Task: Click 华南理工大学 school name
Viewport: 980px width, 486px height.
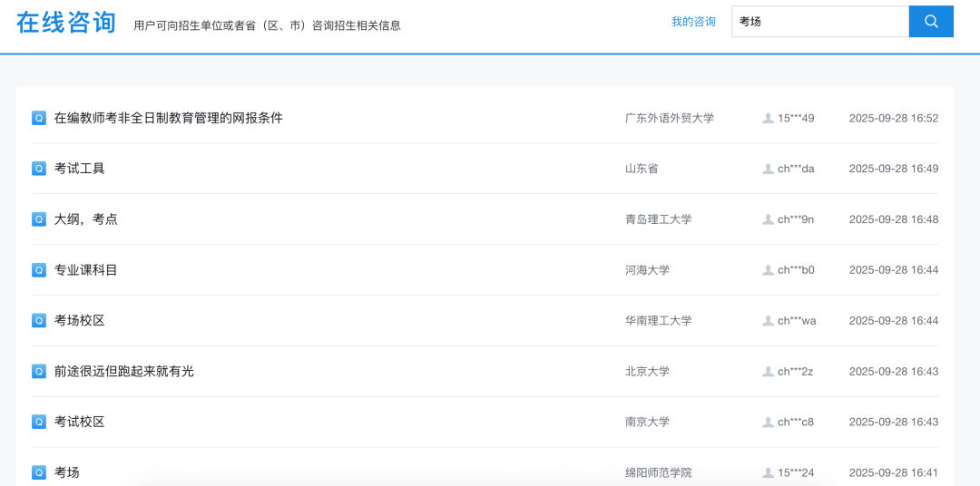Action: 658,320
